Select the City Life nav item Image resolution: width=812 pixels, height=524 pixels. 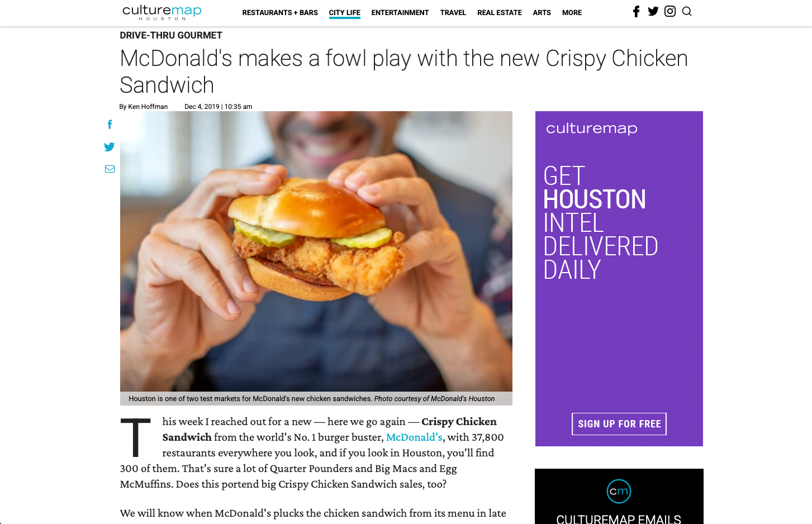tap(345, 12)
